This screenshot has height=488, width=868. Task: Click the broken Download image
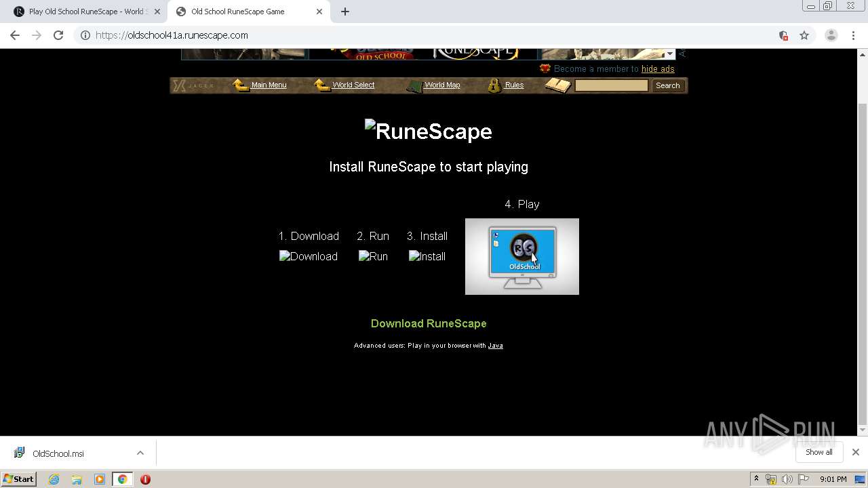pyautogui.click(x=309, y=256)
